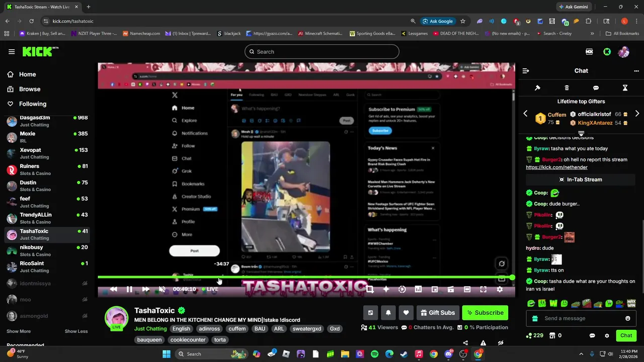Click the chat bubble icon beside settings gear

[592, 335]
